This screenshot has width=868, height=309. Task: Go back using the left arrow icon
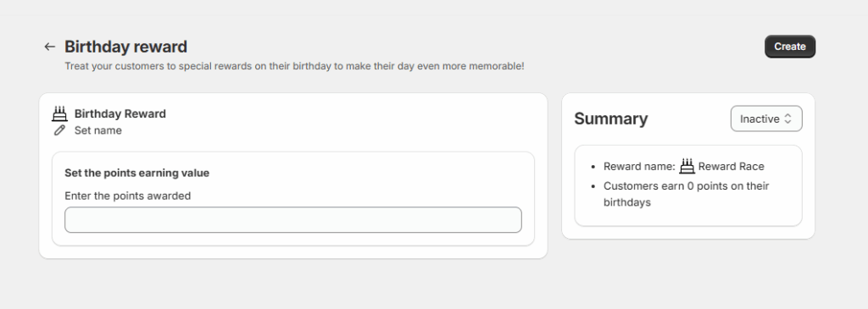click(50, 47)
